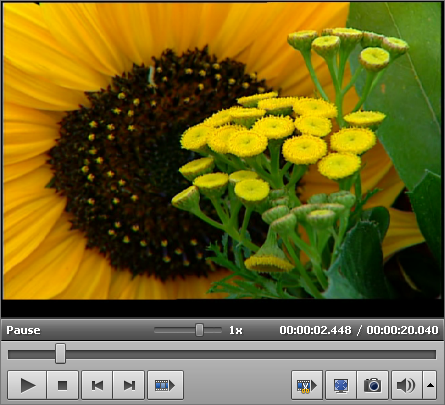
Task: Click the seek bar playhead handle
Action: pos(60,354)
